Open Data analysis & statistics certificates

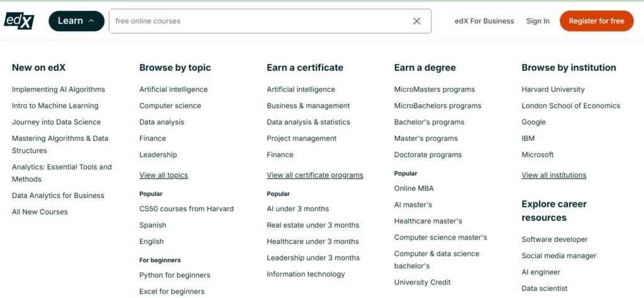308,122
